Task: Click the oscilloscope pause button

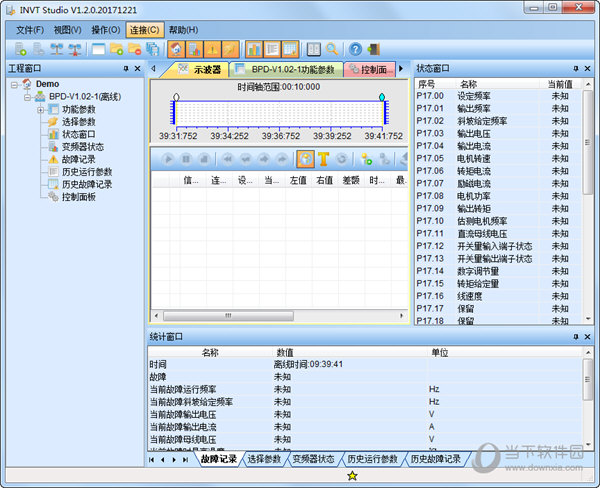Action: click(x=186, y=159)
